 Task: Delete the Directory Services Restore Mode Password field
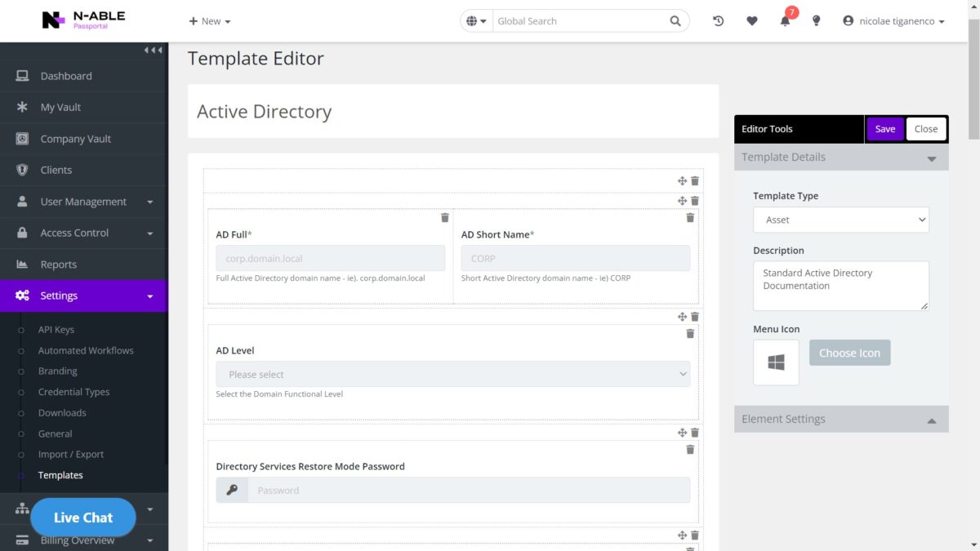click(690, 449)
